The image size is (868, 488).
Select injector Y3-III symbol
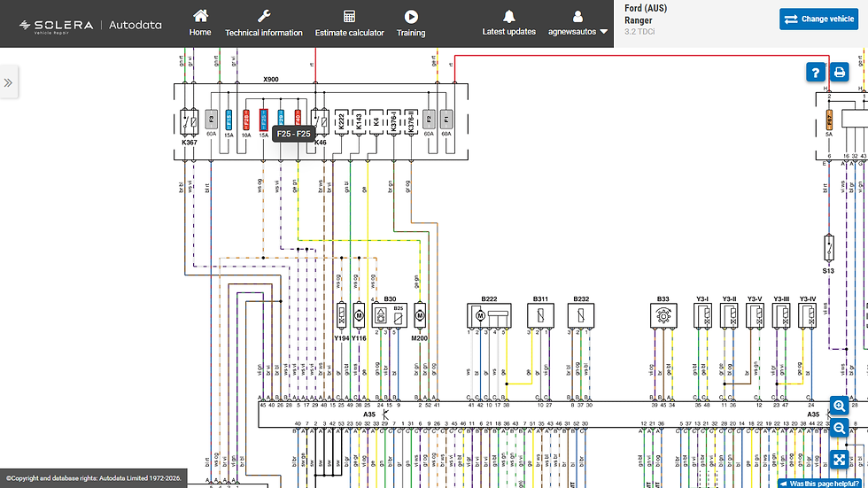click(781, 316)
